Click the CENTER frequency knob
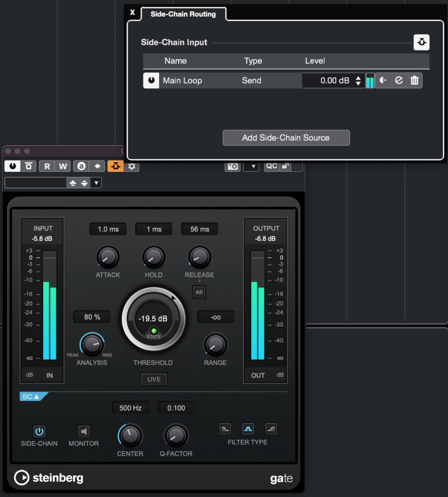Image resolution: width=448 pixels, height=497 pixels. point(130,435)
